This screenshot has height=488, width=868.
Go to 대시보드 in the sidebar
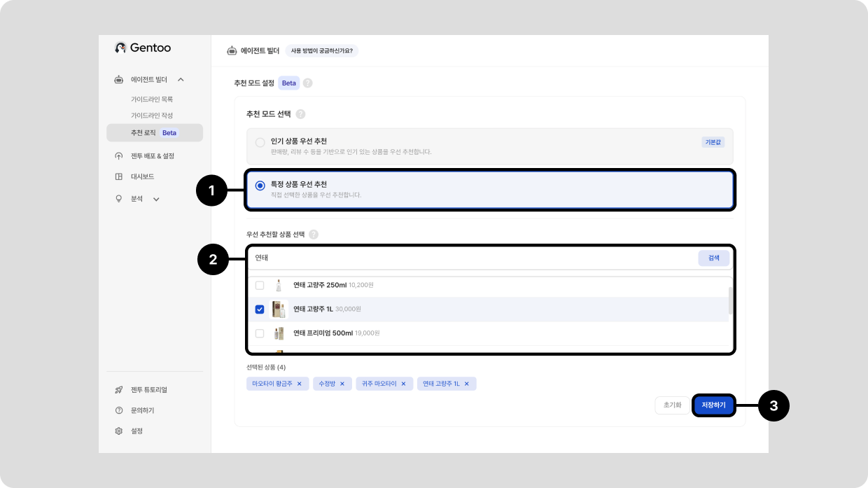point(142,176)
